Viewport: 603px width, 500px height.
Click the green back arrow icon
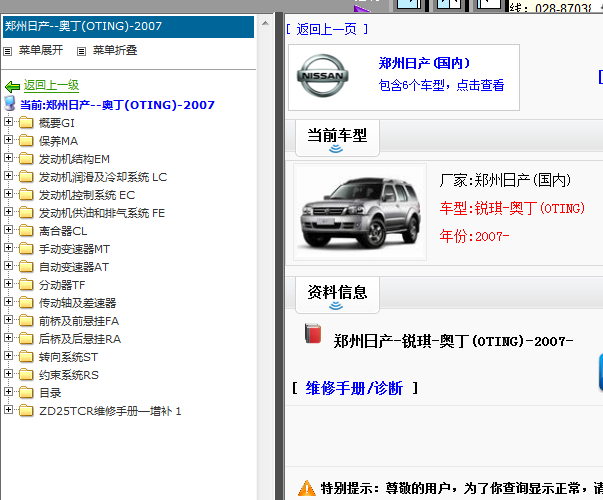[x=13, y=87]
